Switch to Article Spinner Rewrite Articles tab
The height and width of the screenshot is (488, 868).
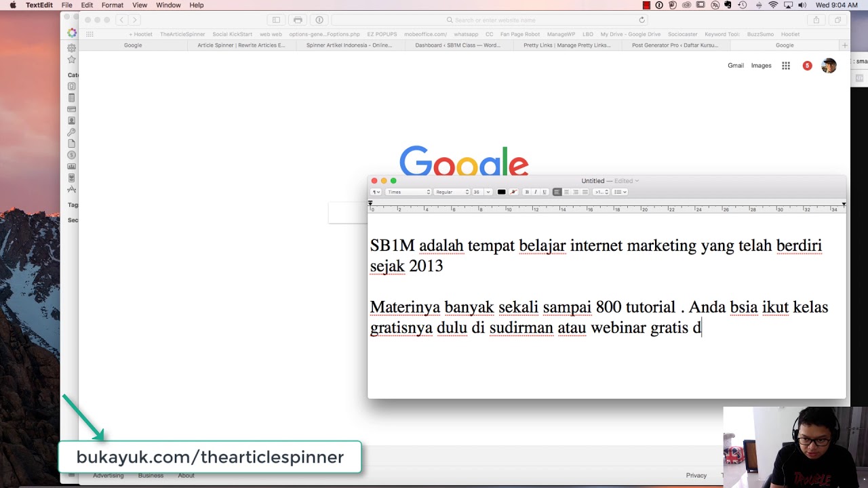point(241,45)
